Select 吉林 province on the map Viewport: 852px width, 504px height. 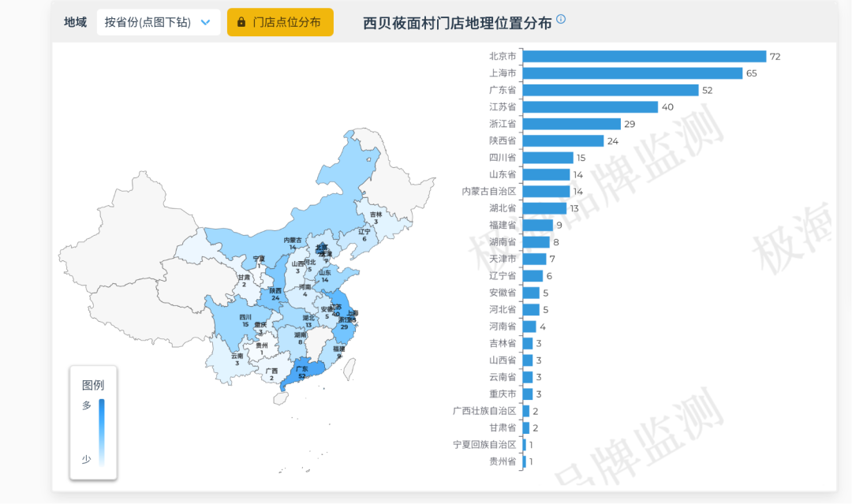pyautogui.click(x=376, y=218)
